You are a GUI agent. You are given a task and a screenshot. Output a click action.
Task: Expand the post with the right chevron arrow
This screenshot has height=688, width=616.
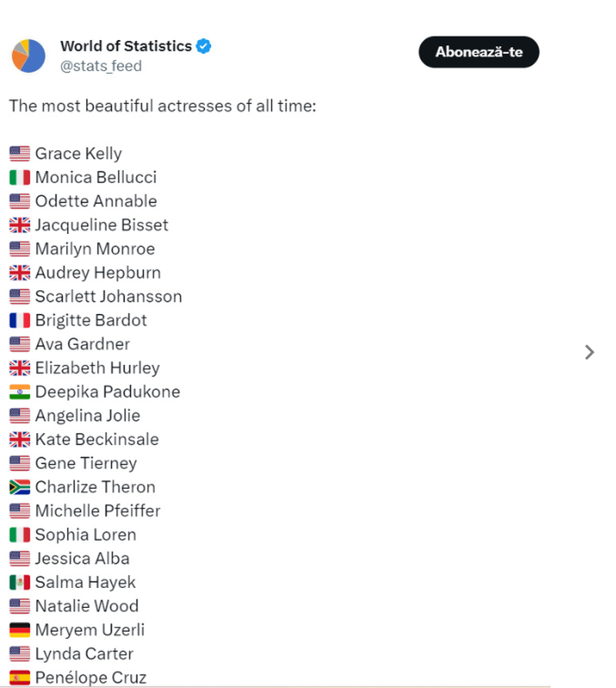click(x=590, y=352)
